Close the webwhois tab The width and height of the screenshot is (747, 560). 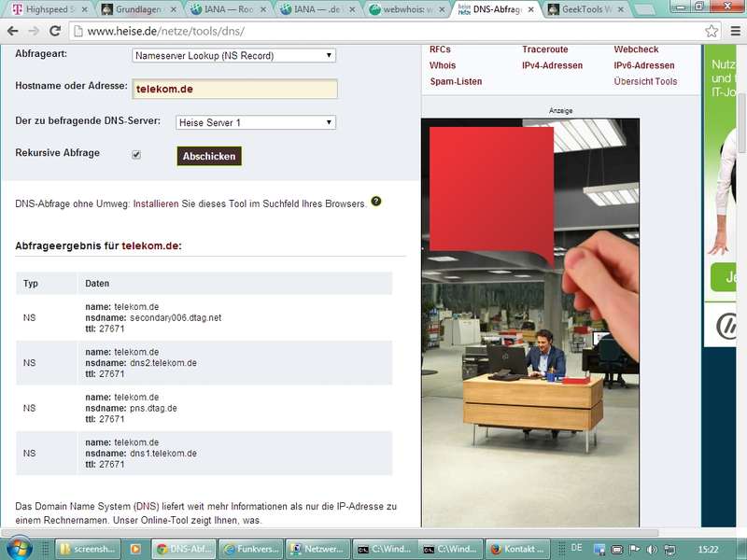442,9
